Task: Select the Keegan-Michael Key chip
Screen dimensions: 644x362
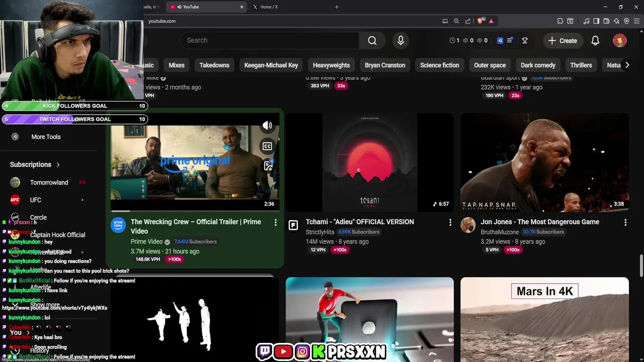Action: [271, 65]
